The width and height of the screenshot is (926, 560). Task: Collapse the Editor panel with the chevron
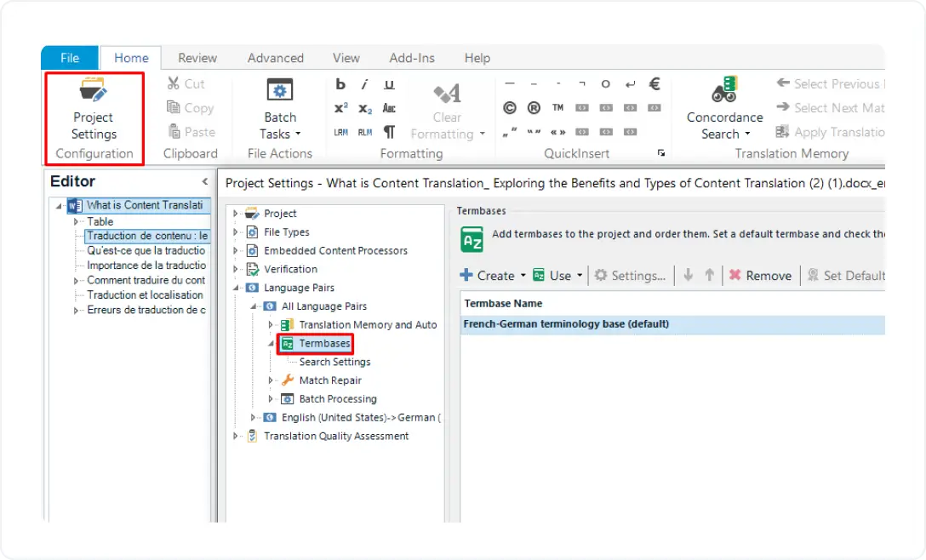(204, 181)
